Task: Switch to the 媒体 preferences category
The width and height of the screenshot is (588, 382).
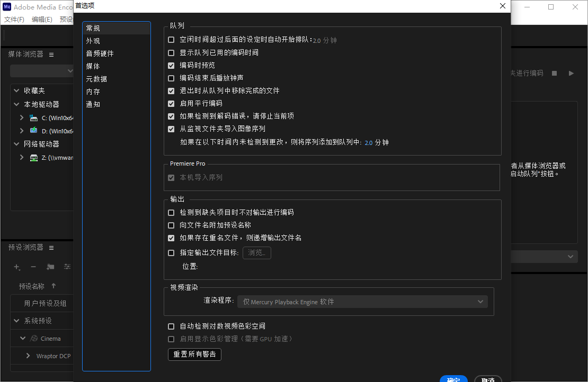Action: [x=93, y=66]
